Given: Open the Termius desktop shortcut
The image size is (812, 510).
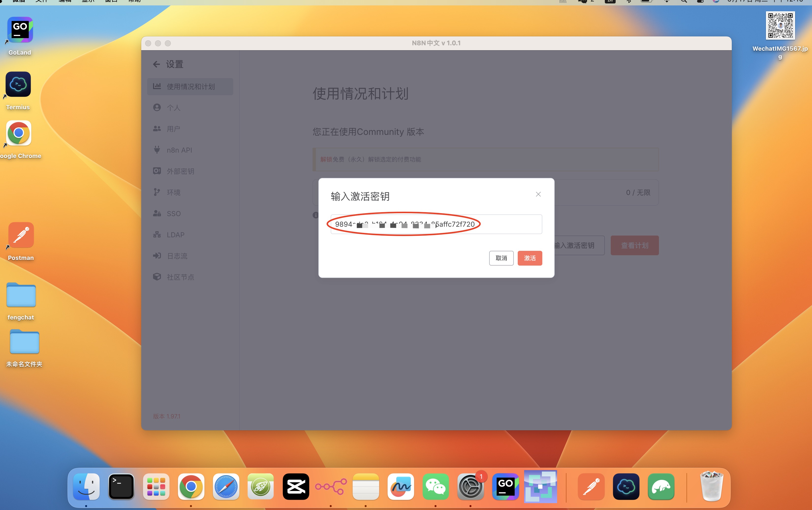Looking at the screenshot, I should pyautogui.click(x=18, y=84).
